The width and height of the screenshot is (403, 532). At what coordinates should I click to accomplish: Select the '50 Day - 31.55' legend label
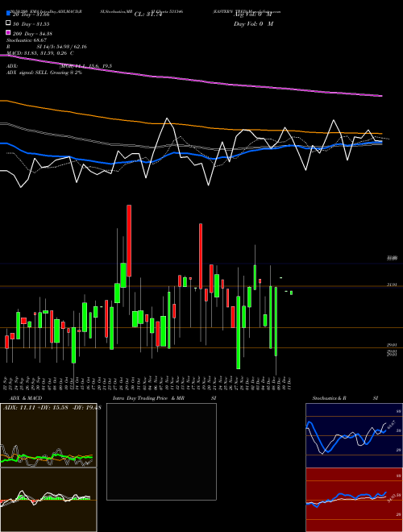[x=31, y=24]
